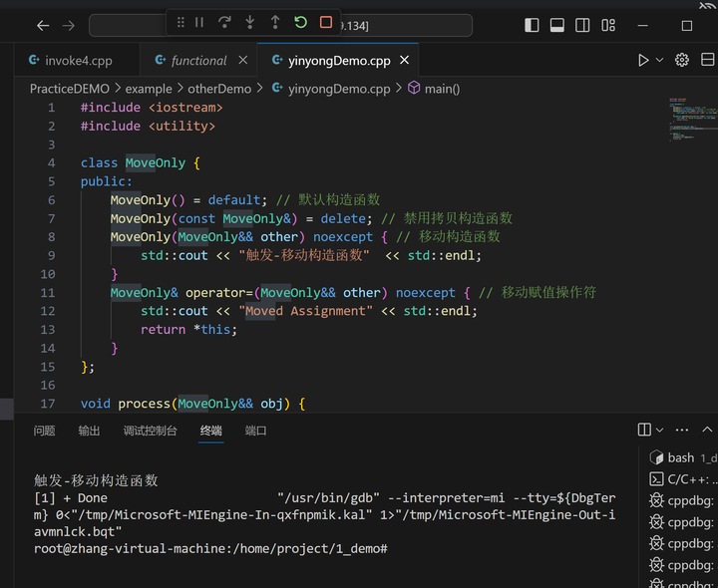Open the run button dropdown arrow

click(x=659, y=60)
